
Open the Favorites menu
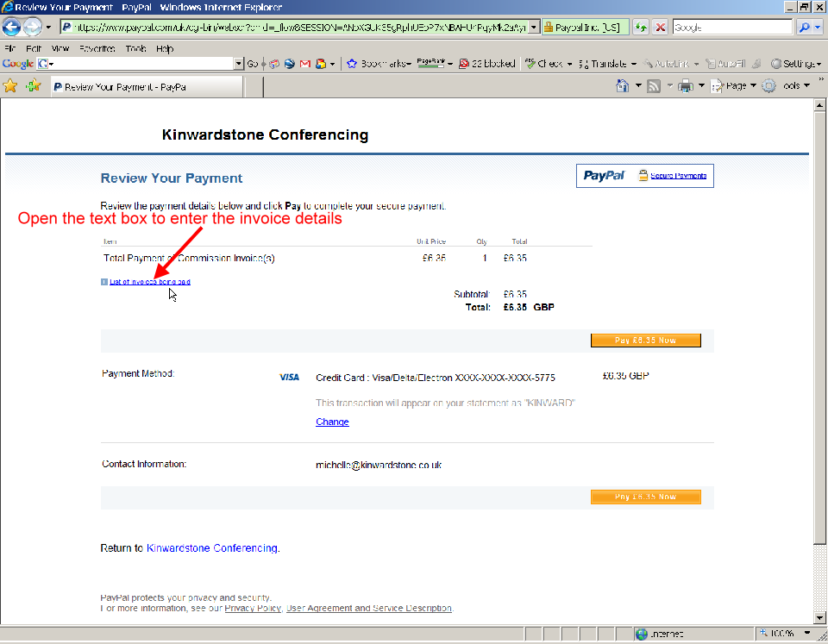(x=97, y=48)
